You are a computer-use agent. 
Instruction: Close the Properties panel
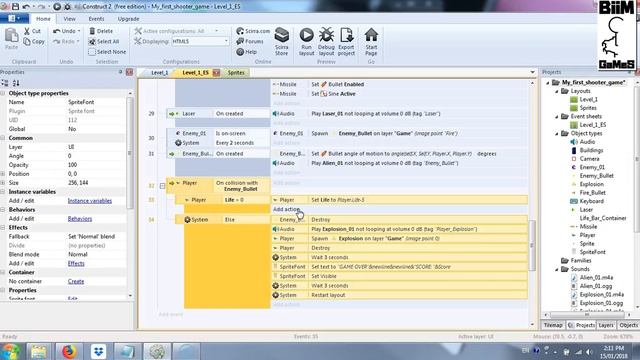[x=129, y=72]
